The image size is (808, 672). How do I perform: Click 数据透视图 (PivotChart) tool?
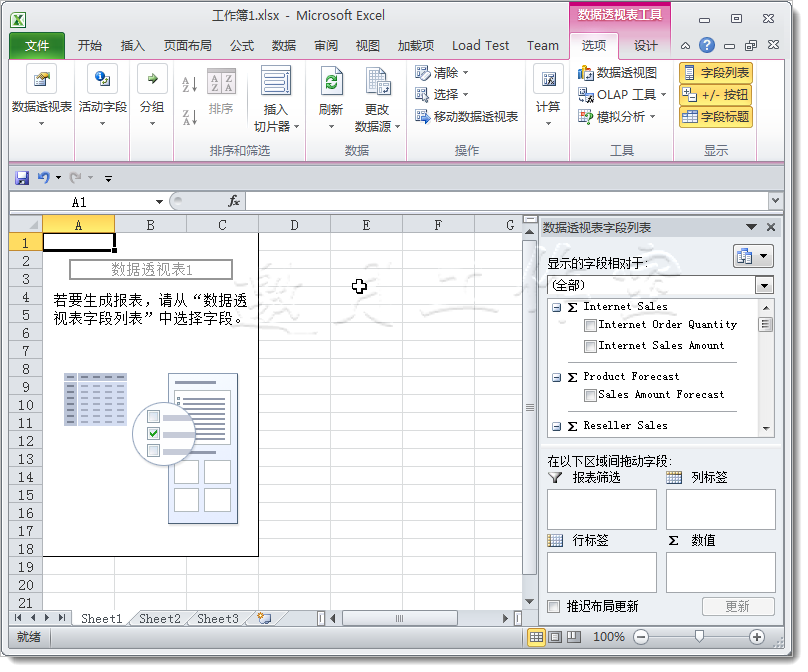pos(617,73)
